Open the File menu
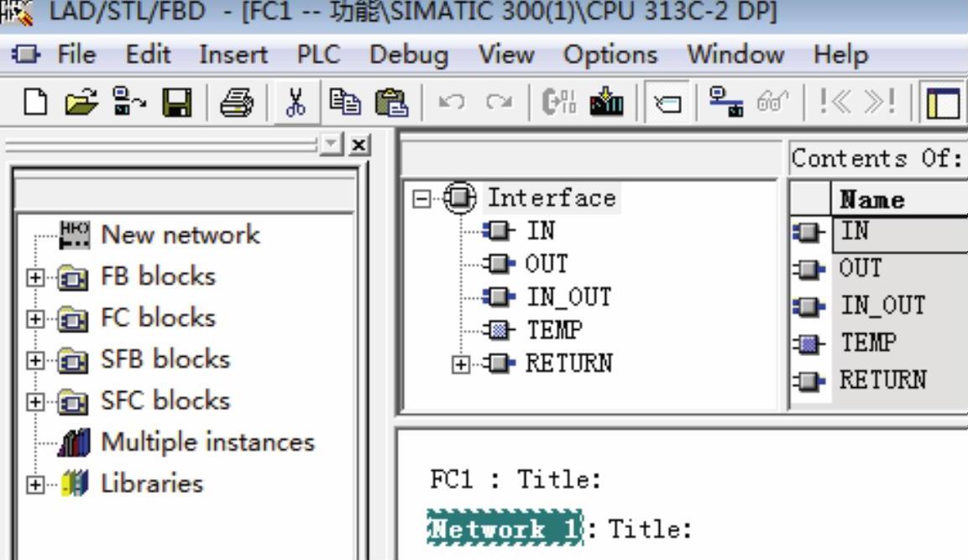 (x=76, y=55)
